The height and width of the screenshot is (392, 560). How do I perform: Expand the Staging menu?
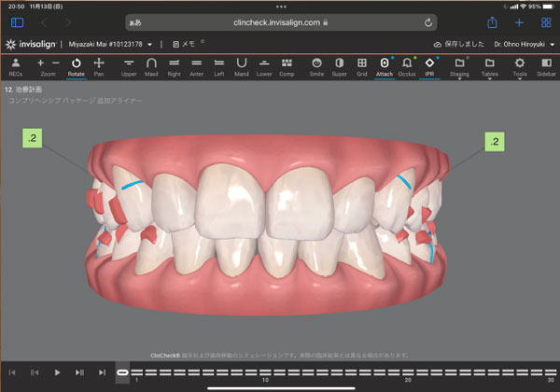coord(459,68)
